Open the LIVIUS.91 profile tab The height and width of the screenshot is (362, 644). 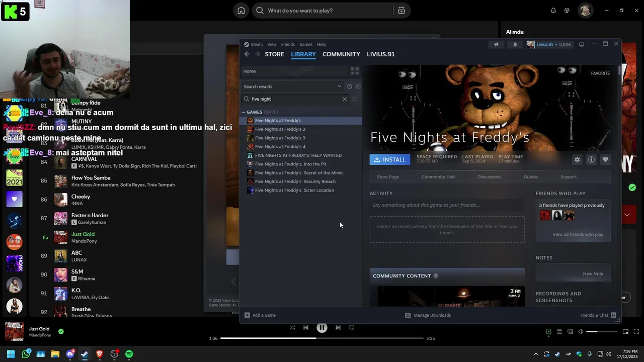381,54
